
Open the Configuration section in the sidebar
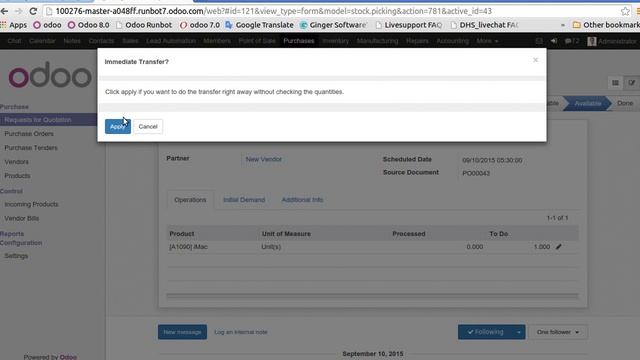tap(21, 242)
